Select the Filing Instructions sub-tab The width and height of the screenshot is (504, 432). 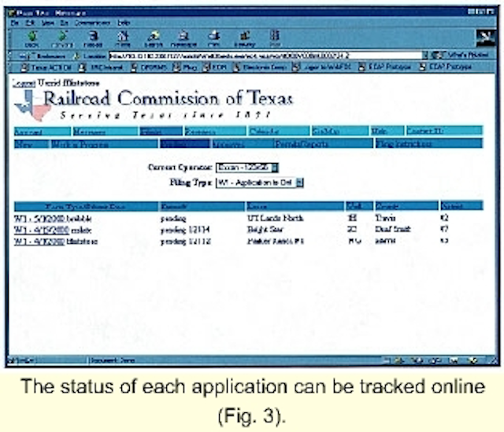(429, 143)
